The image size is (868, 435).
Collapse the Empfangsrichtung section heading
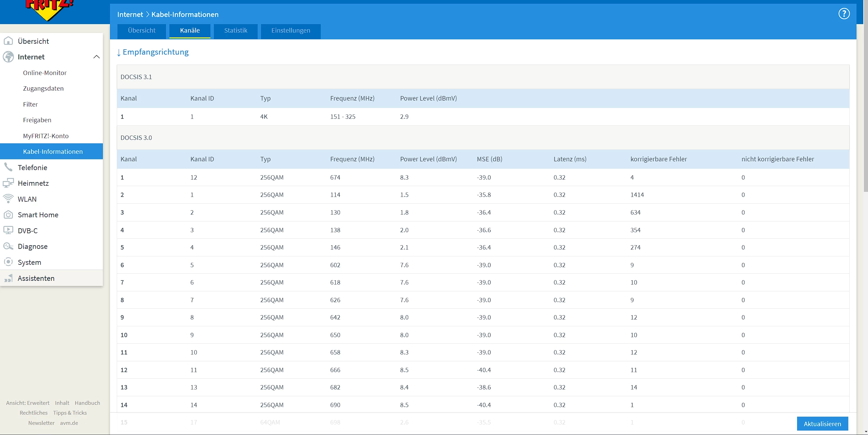[153, 52]
